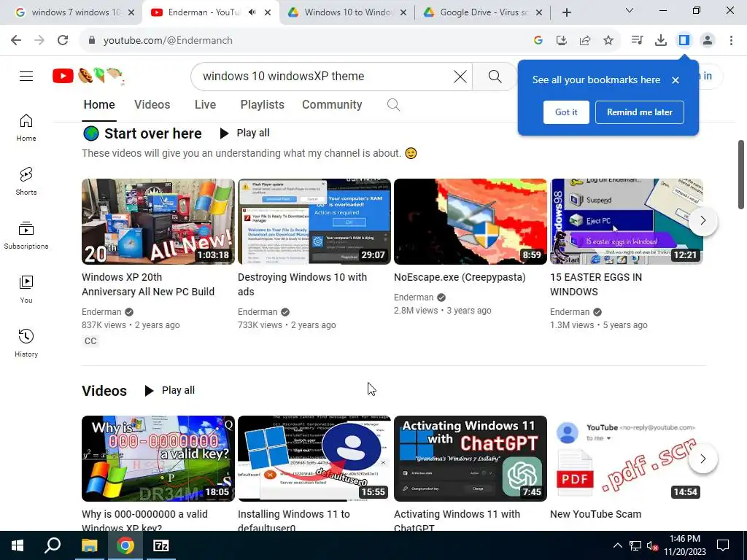The height and width of the screenshot is (560, 747).
Task: Reload the page
Action: (x=63, y=41)
